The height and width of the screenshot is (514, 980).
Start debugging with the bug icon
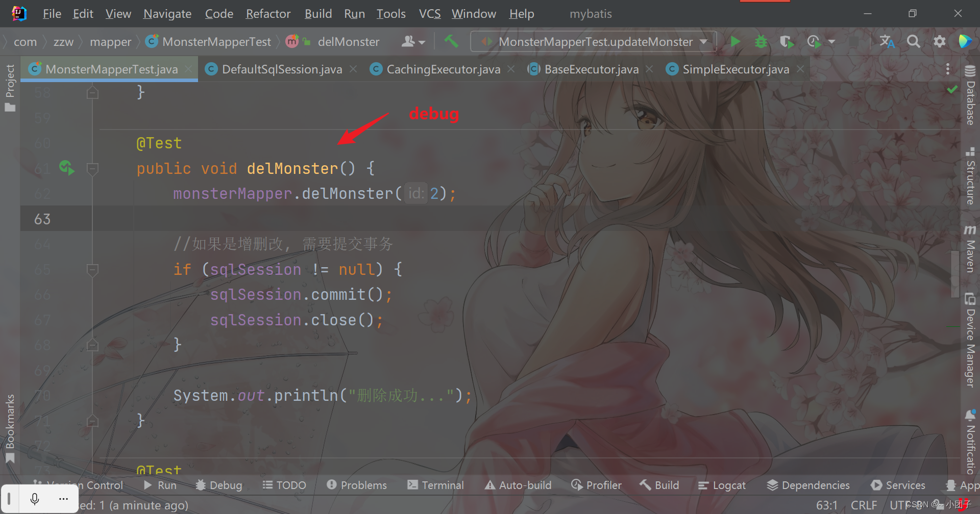(x=761, y=42)
